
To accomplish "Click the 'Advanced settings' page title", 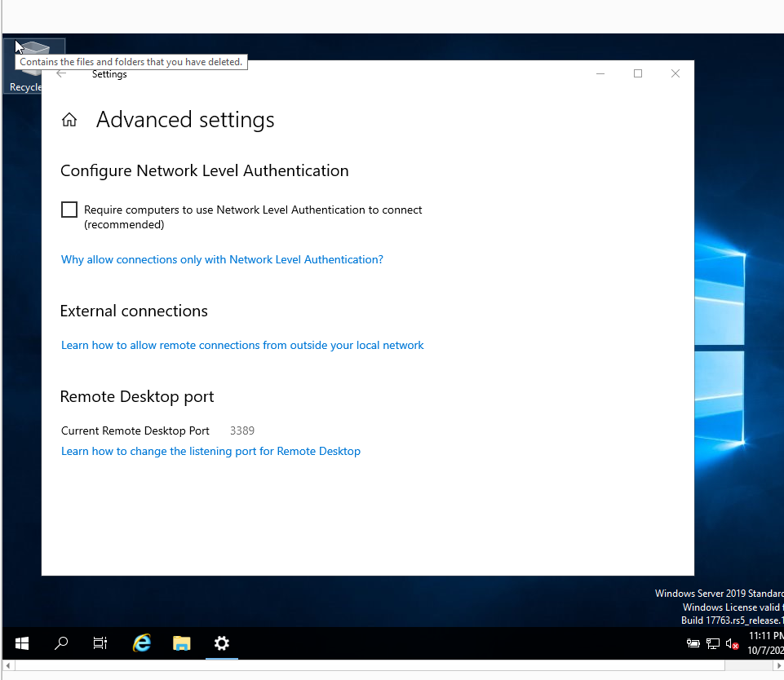I will [x=185, y=120].
